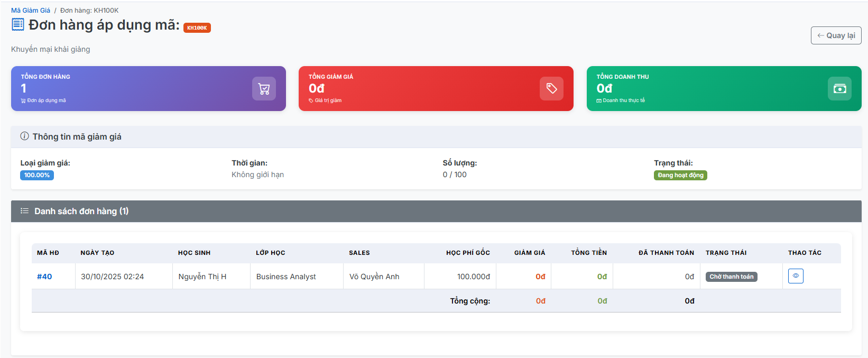Click the info icon next to Thông tin mã giảm giá

[24, 136]
